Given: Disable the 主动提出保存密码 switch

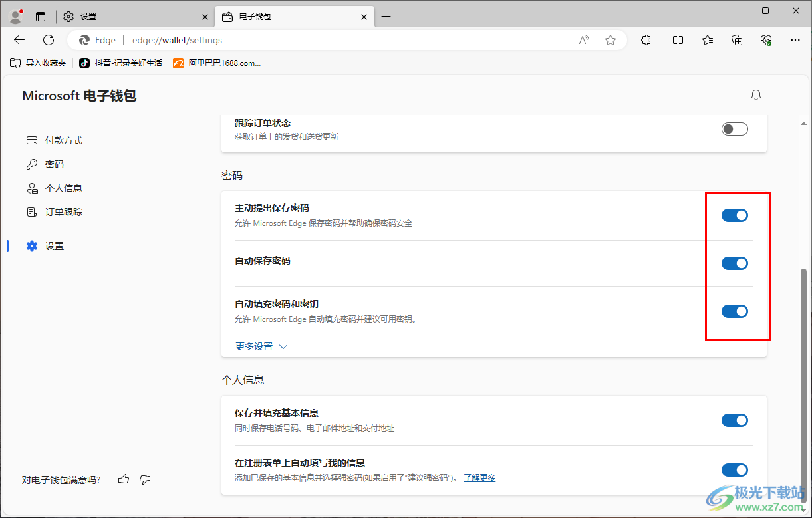Looking at the screenshot, I should (734, 215).
